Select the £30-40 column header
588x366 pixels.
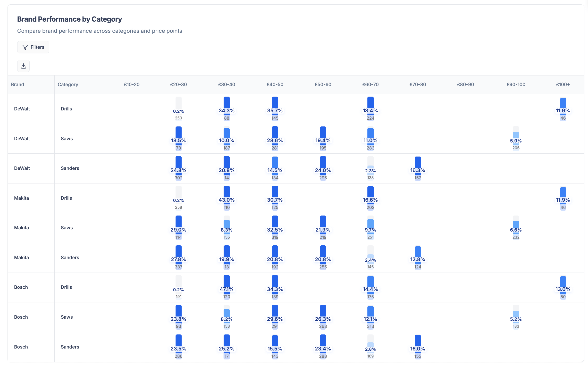coord(226,84)
